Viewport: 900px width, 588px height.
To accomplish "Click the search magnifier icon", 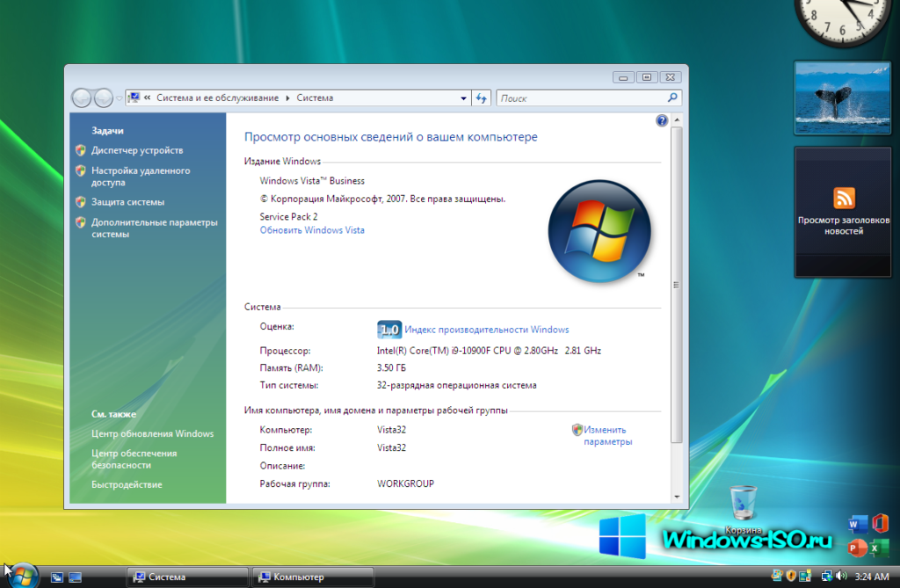I will pyautogui.click(x=672, y=98).
